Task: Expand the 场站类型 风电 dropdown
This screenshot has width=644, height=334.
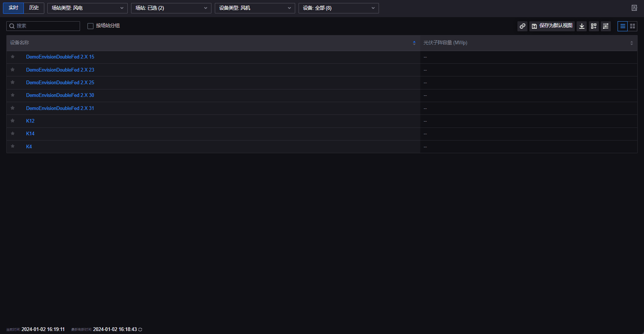Action: [87, 8]
